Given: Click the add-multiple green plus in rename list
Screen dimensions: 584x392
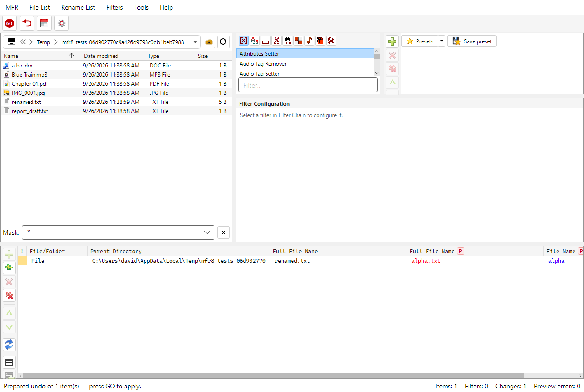Looking at the screenshot, I should click(9, 268).
